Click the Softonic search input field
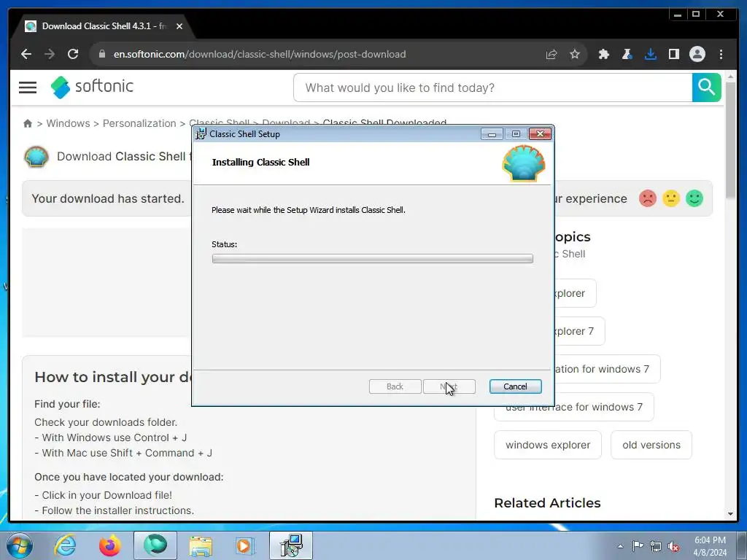The image size is (747, 560). [x=493, y=87]
